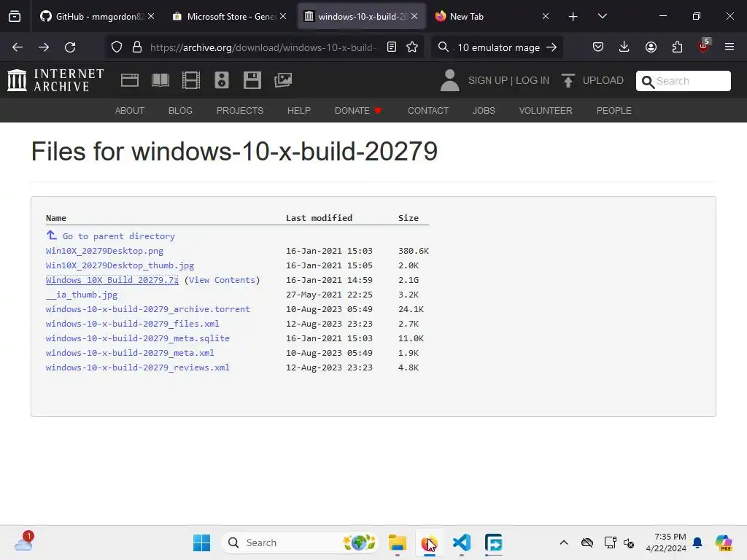Show hidden system tray icons
The image size is (747, 560).
(564, 542)
